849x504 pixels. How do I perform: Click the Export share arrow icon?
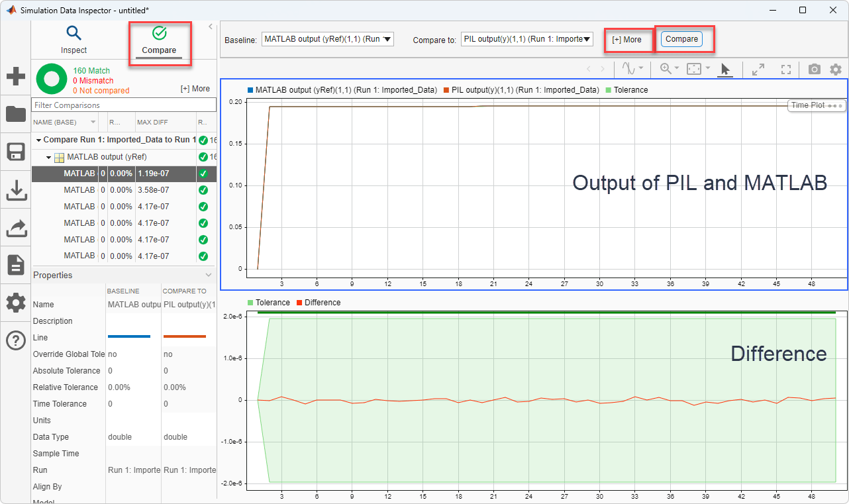coord(15,228)
